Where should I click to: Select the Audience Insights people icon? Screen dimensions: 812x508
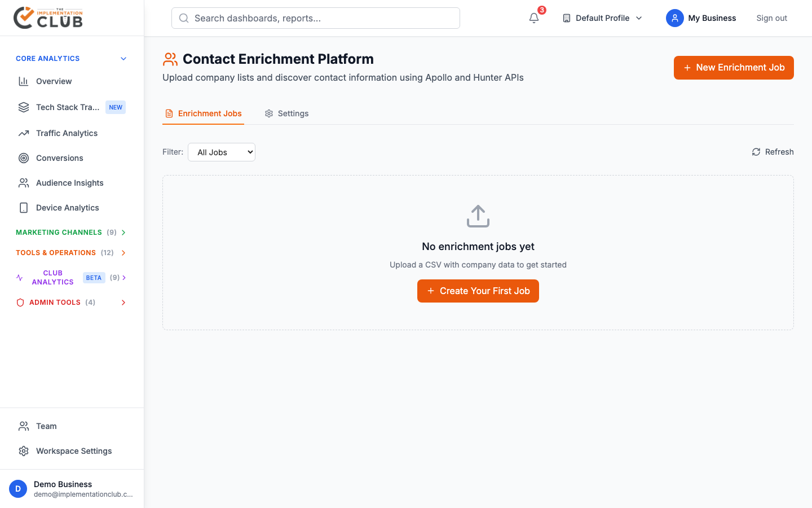click(x=23, y=182)
